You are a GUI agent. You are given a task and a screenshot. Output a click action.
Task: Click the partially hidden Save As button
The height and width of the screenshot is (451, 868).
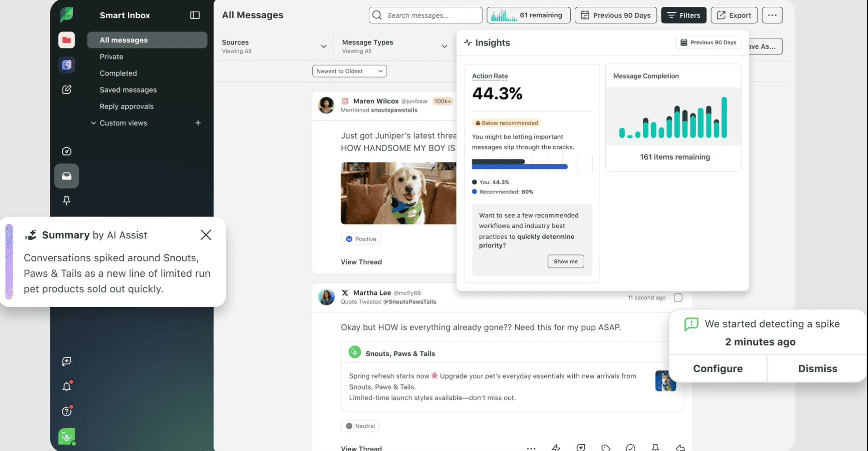(766, 46)
